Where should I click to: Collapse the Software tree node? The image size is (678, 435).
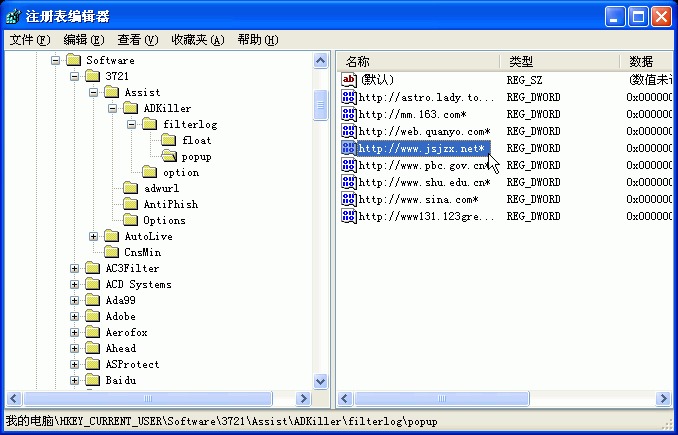click(x=55, y=60)
